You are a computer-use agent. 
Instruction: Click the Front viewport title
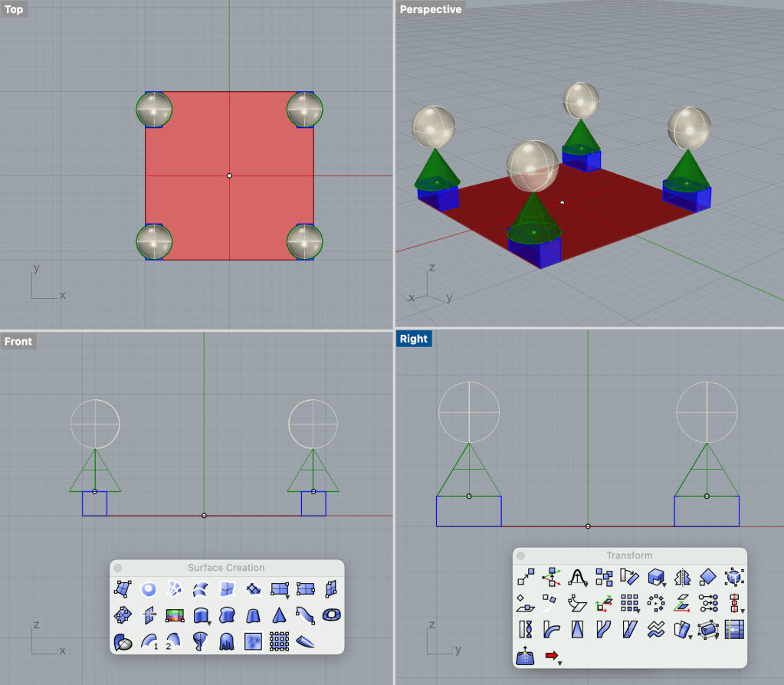18,341
